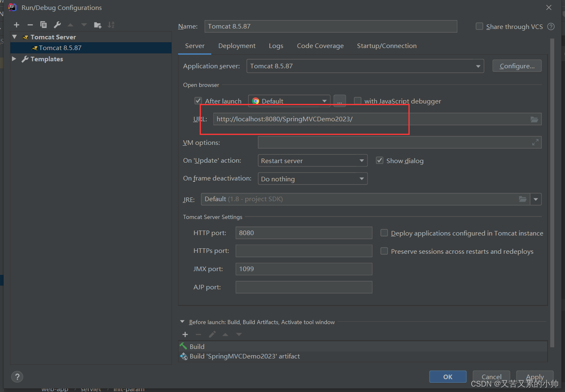The image size is (565, 392).
Task: Open the JRE dropdown arrow
Action: click(536, 199)
